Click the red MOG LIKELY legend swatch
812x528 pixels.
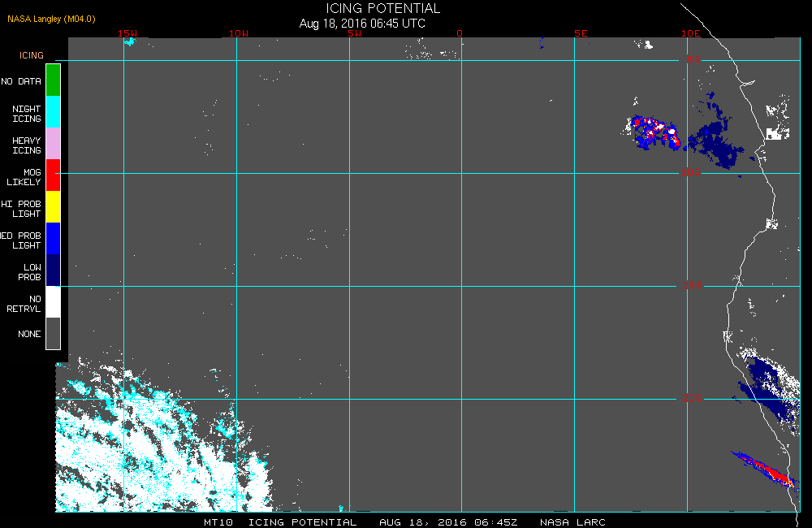pos(54,175)
